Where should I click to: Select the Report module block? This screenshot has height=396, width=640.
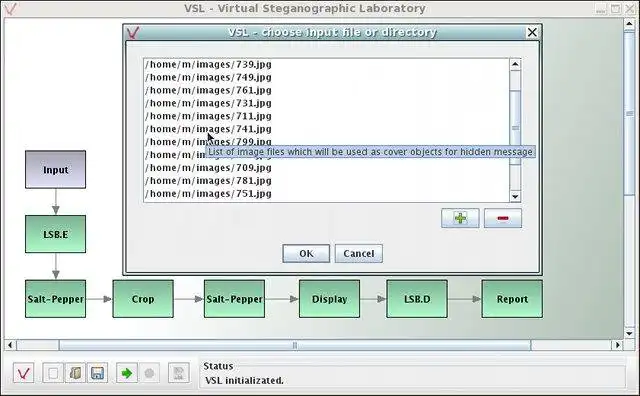[512, 299]
